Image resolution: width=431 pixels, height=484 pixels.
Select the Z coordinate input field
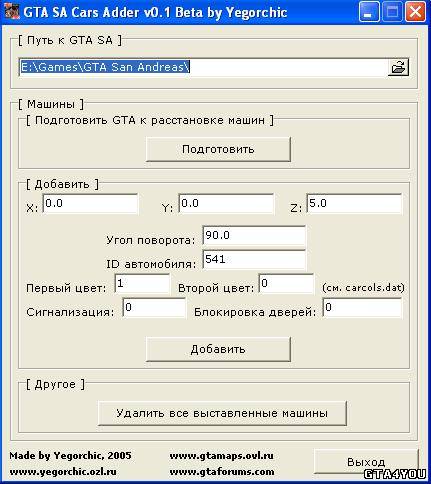pos(354,203)
